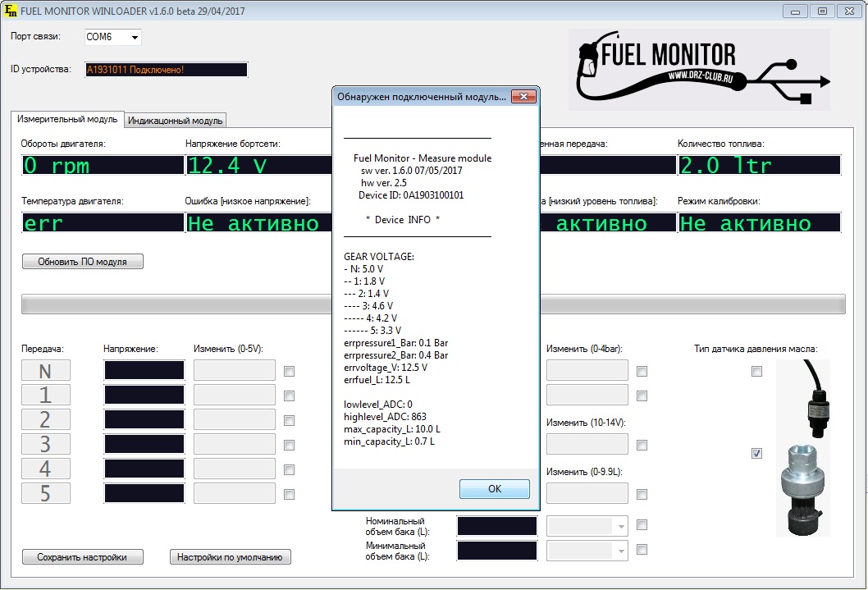Click the firmware update progress bar

click(x=433, y=304)
